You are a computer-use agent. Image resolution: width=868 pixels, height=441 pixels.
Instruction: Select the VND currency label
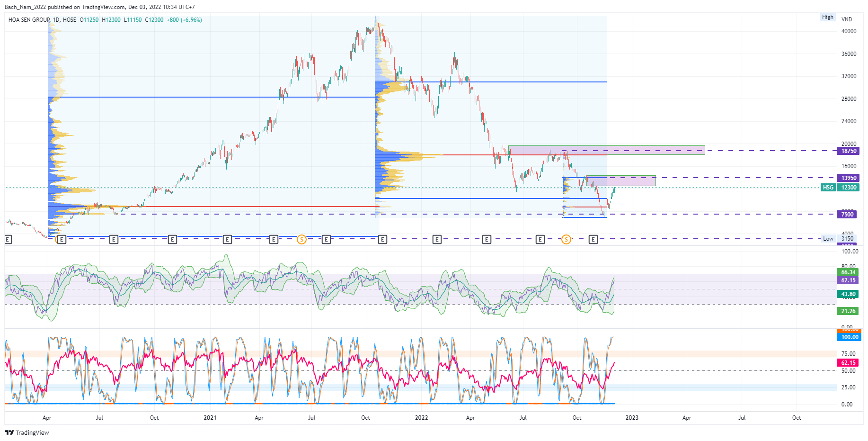(x=847, y=19)
